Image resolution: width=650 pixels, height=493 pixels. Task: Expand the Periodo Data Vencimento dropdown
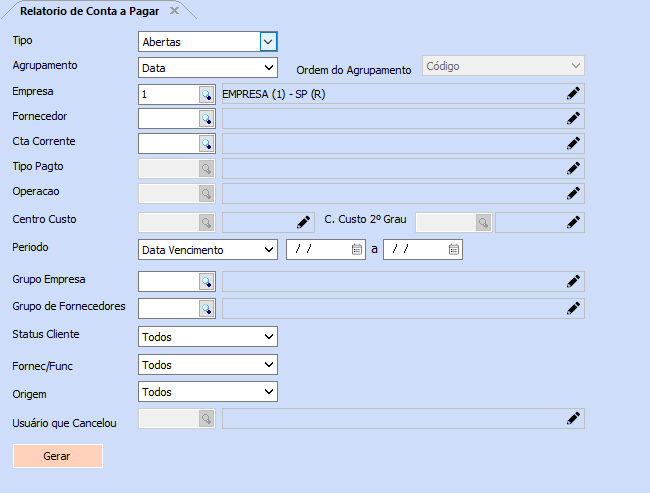(267, 250)
